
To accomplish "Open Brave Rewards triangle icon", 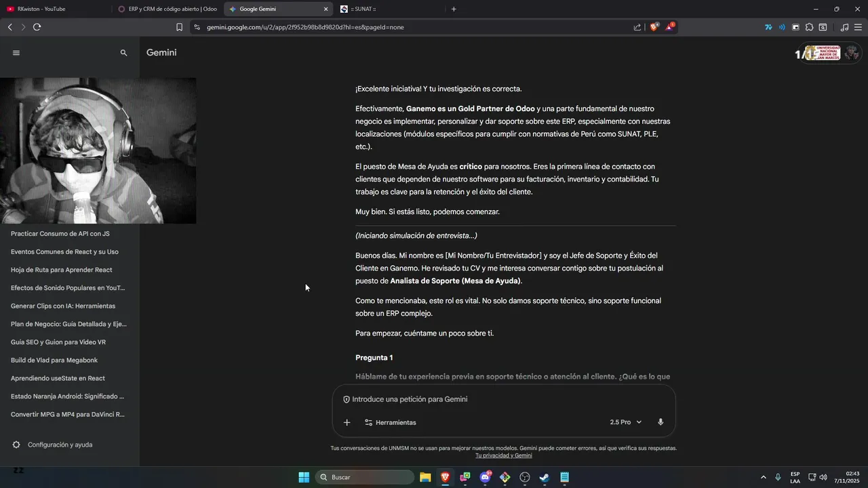I will coord(670,27).
